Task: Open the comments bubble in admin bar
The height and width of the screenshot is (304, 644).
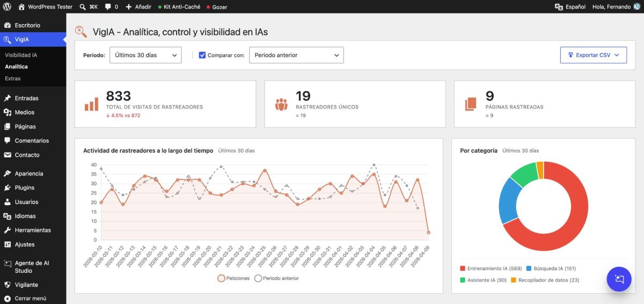Action: pos(112,6)
